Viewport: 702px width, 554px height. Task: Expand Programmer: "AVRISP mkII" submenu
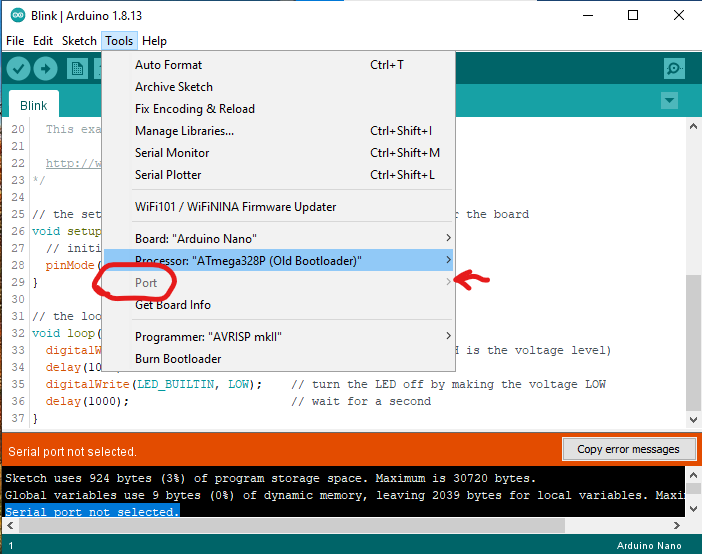point(278,336)
